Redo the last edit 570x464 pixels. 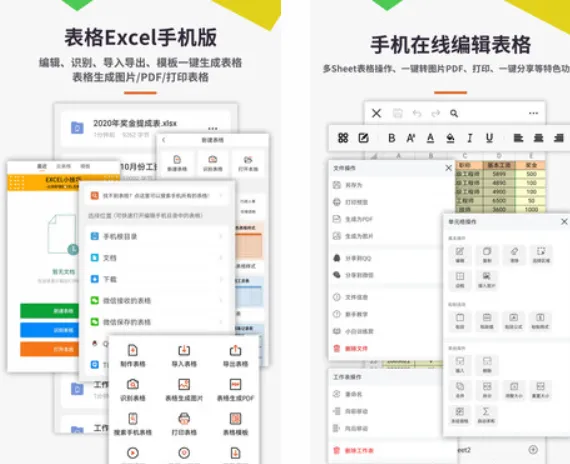pyautogui.click(x=435, y=113)
